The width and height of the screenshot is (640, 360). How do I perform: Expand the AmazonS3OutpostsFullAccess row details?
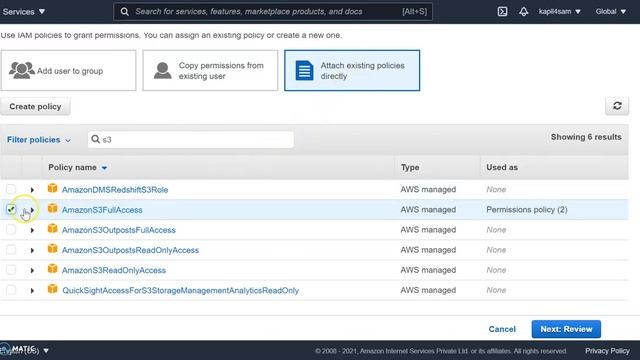32,230
